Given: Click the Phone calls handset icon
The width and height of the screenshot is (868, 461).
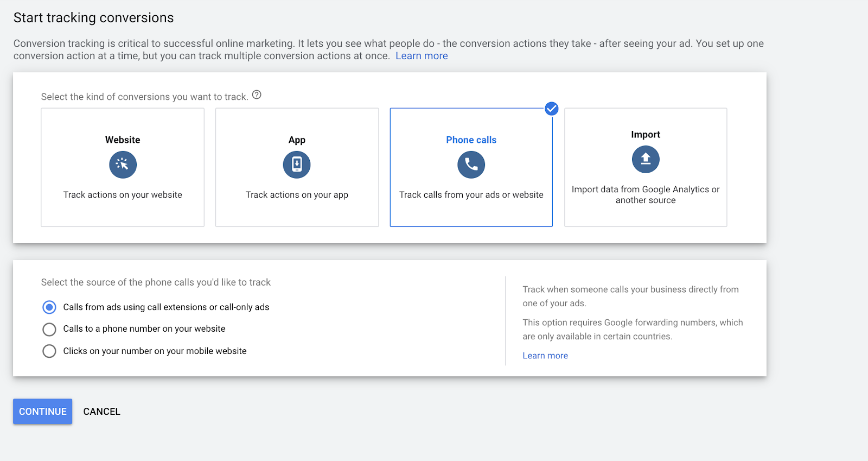Looking at the screenshot, I should 471,165.
